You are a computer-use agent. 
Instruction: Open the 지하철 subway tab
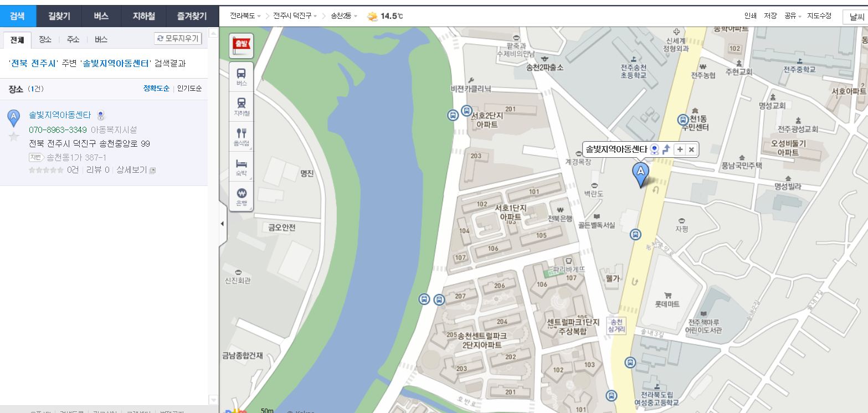pos(143,16)
